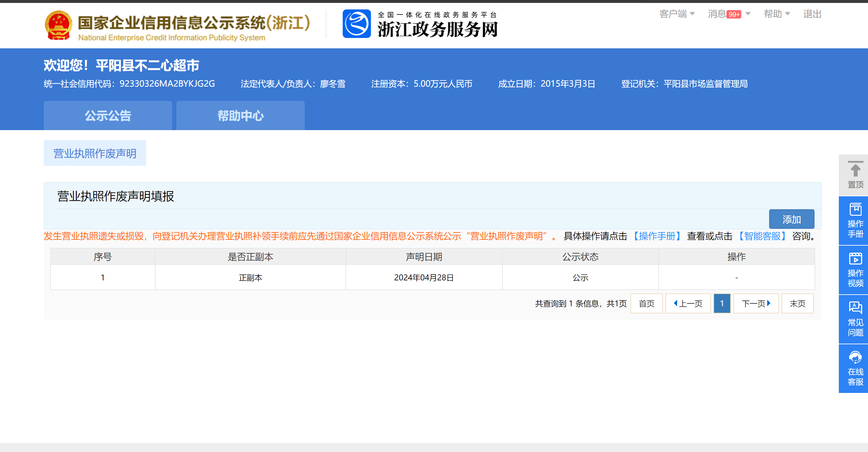This screenshot has width=868, height=452.
Task: Expand the 消息 dropdown arrow
Action: coord(748,14)
